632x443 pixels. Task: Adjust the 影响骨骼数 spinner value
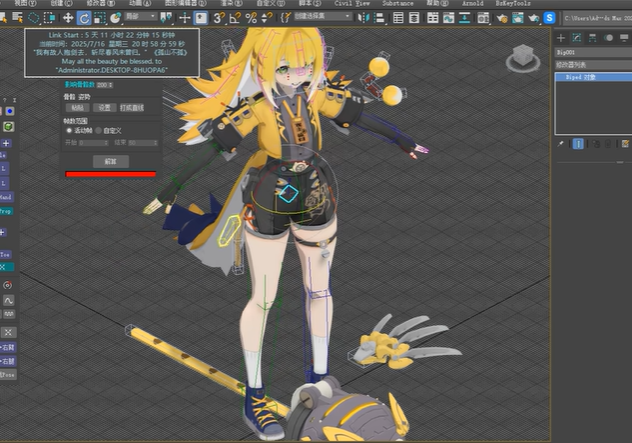105,85
